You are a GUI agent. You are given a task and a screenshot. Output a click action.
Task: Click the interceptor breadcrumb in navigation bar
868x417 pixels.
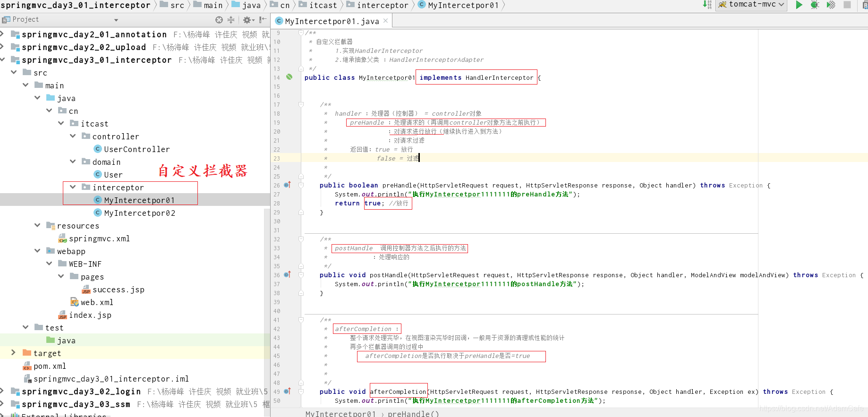point(377,5)
